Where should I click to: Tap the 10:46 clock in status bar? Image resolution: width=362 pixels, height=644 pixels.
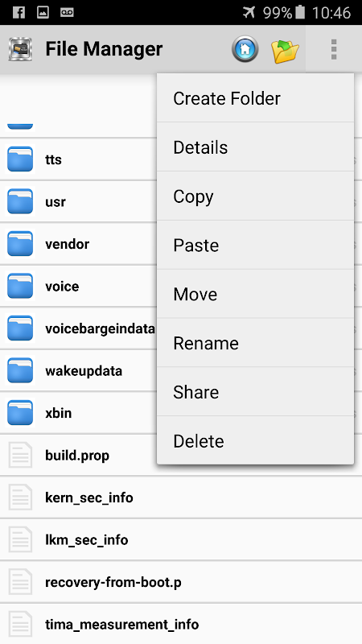click(x=331, y=13)
